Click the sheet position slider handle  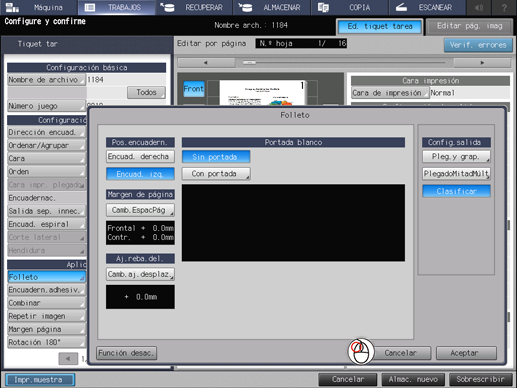pos(249,62)
